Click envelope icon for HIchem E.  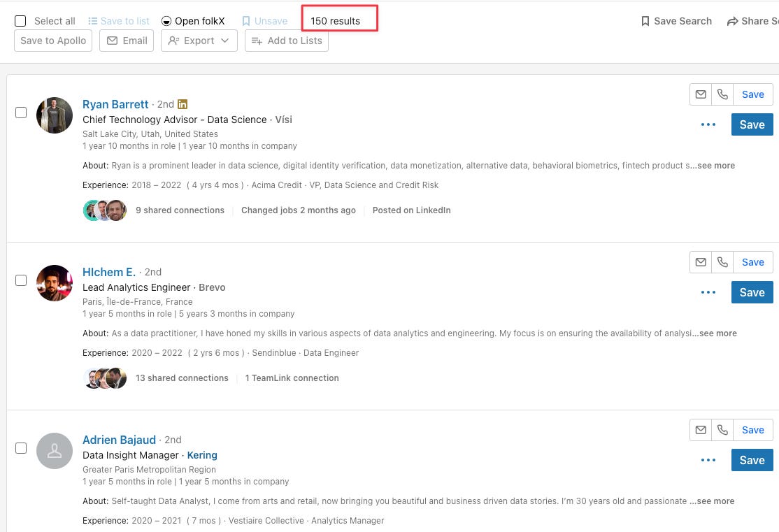tap(701, 262)
